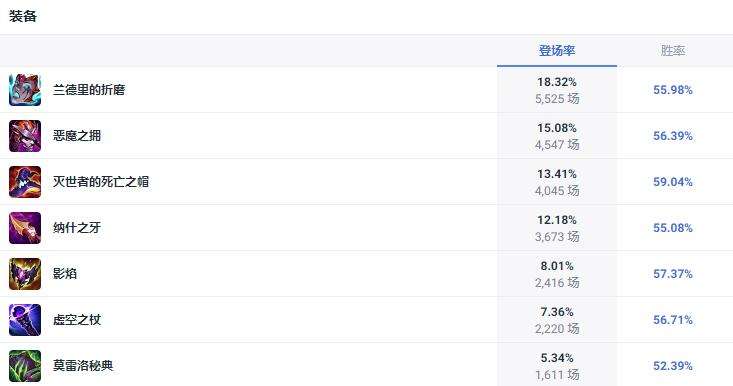Screen dimensions: 733x386
Task: Select the 灭世者的死亡之帽 item icon
Action: 25,182
